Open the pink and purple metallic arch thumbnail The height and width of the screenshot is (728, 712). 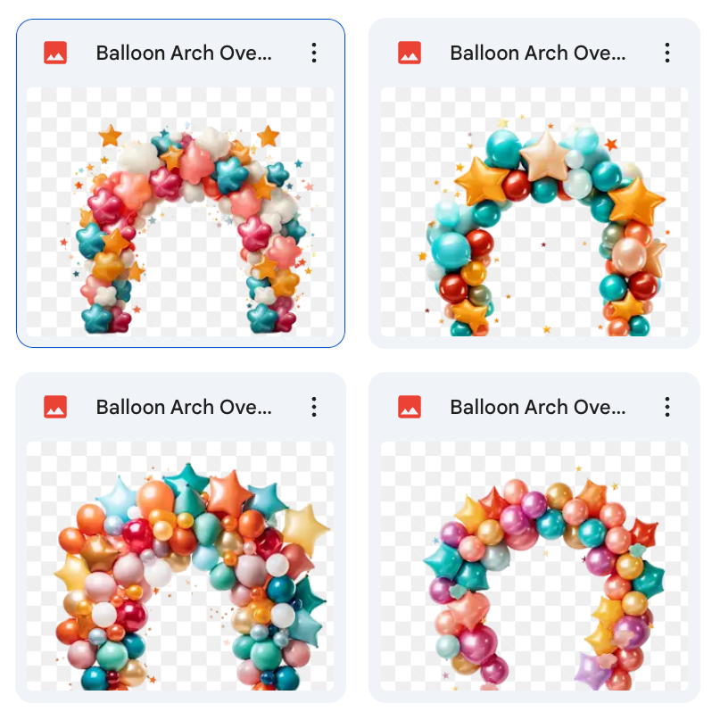(534, 566)
